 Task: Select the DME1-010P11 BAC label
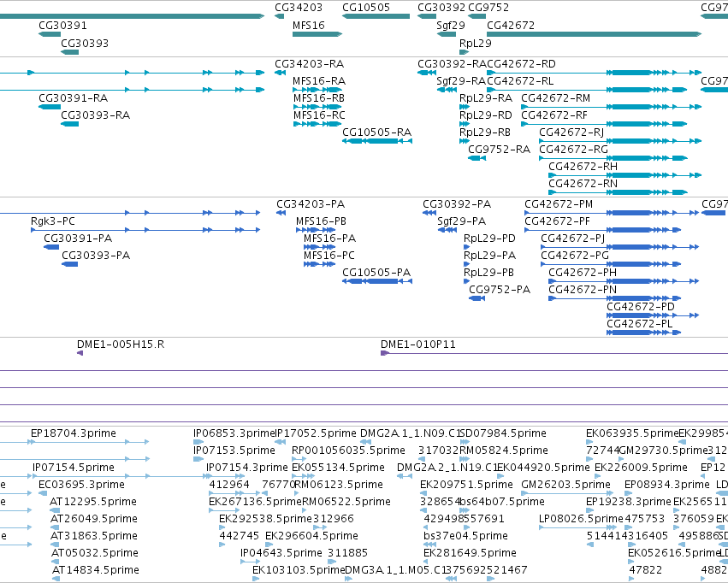(x=417, y=344)
